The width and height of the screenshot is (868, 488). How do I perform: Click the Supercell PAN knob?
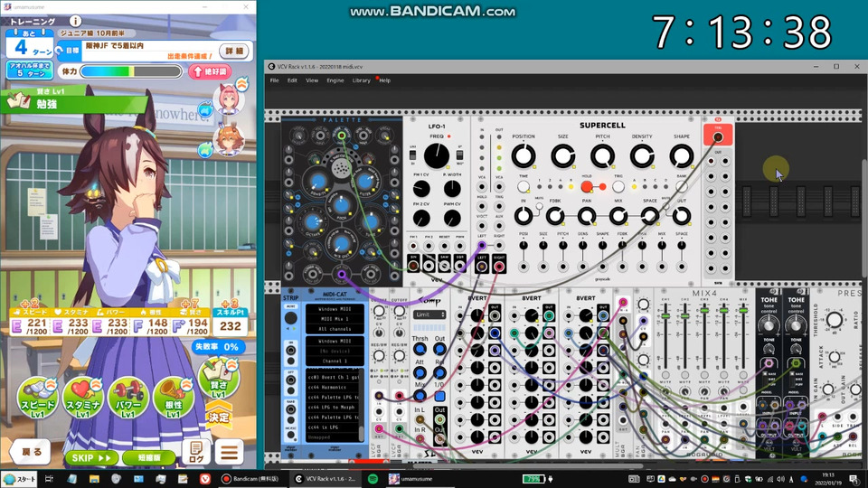tap(587, 216)
